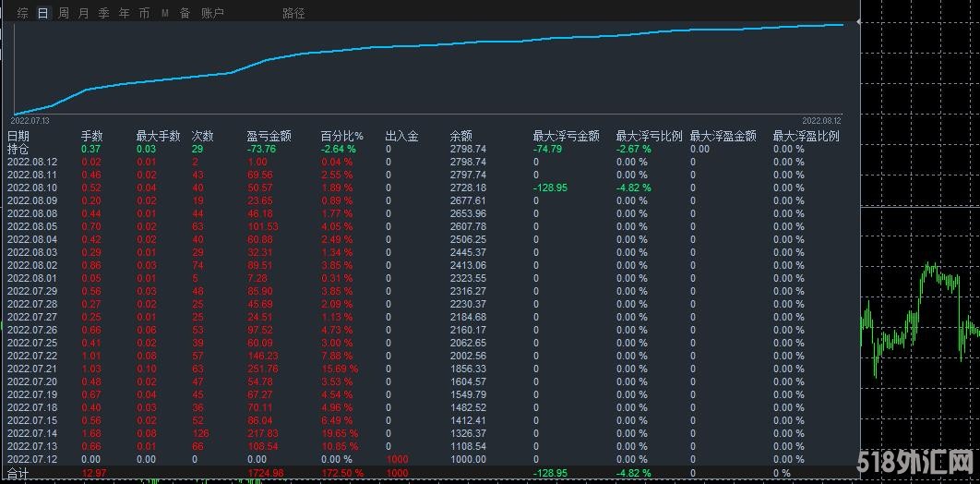Click the 路径 path button
Screen dimensions: 980x484
293,13
